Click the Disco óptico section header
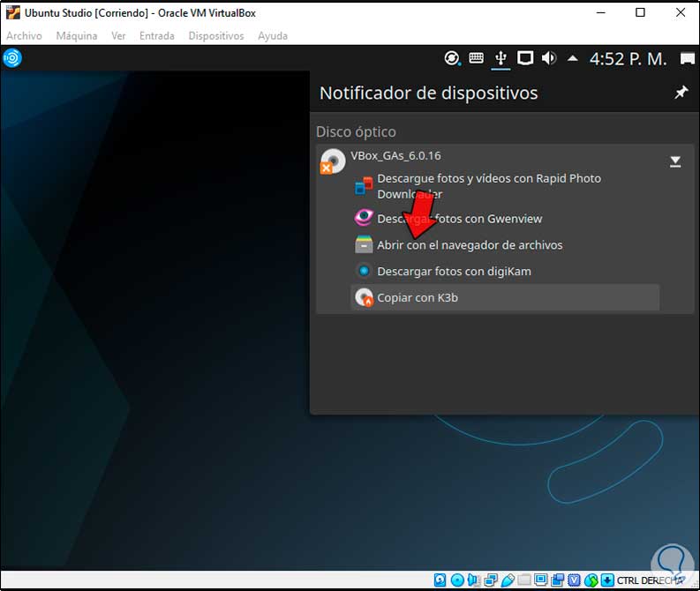This screenshot has height=591, width=700. click(356, 132)
